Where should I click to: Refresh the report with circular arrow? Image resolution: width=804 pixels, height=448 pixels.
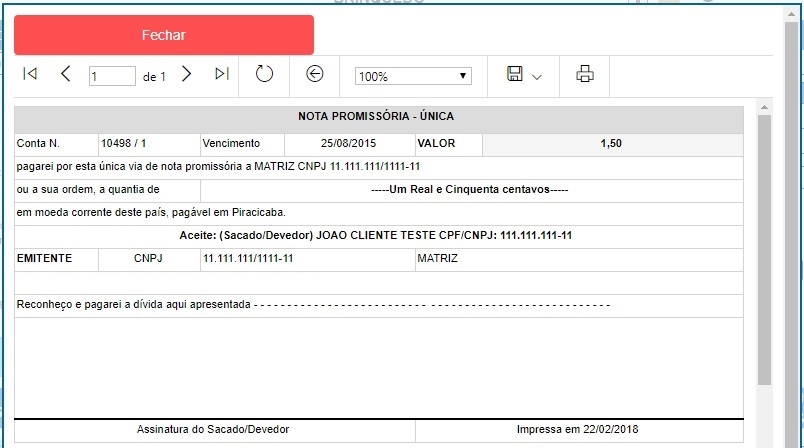tap(264, 74)
